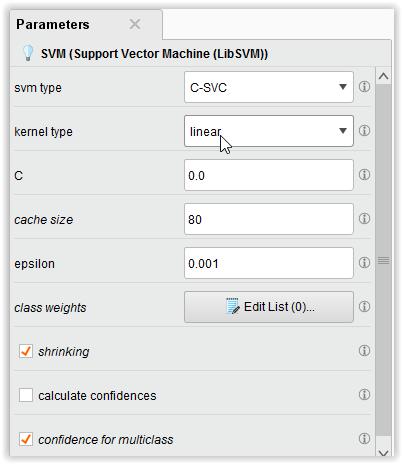
Task: Click info icon beside shrinking
Action: coord(364,350)
